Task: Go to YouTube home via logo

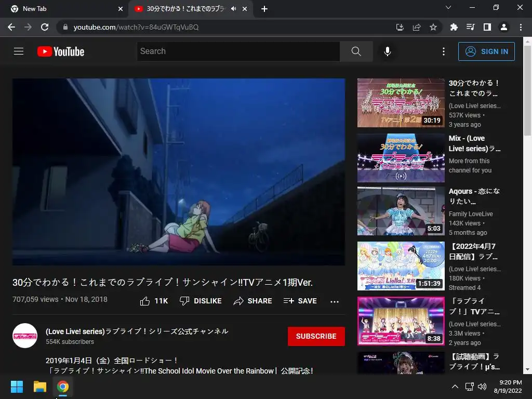Action: point(61,51)
